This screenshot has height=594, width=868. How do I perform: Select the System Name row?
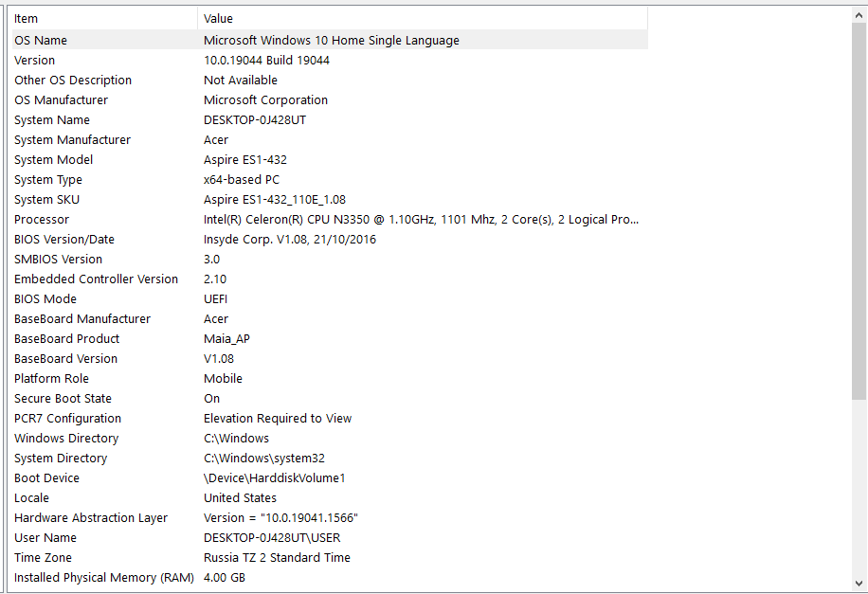pyautogui.click(x=330, y=120)
